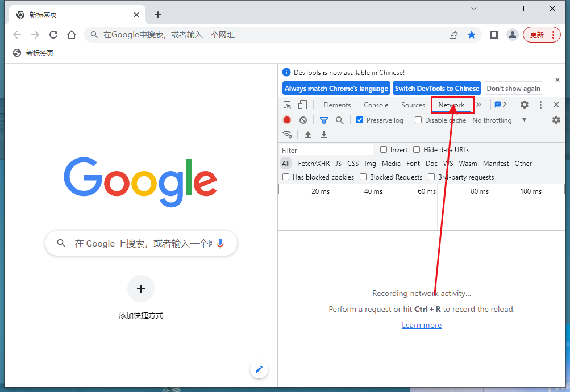
Task: Open the 2 issues badge
Action: coord(500,105)
